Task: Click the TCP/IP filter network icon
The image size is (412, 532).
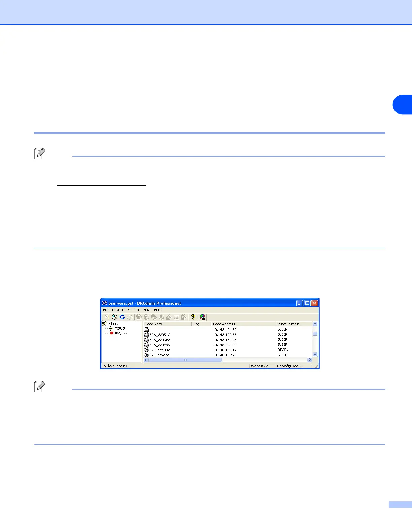Action: 111,328
